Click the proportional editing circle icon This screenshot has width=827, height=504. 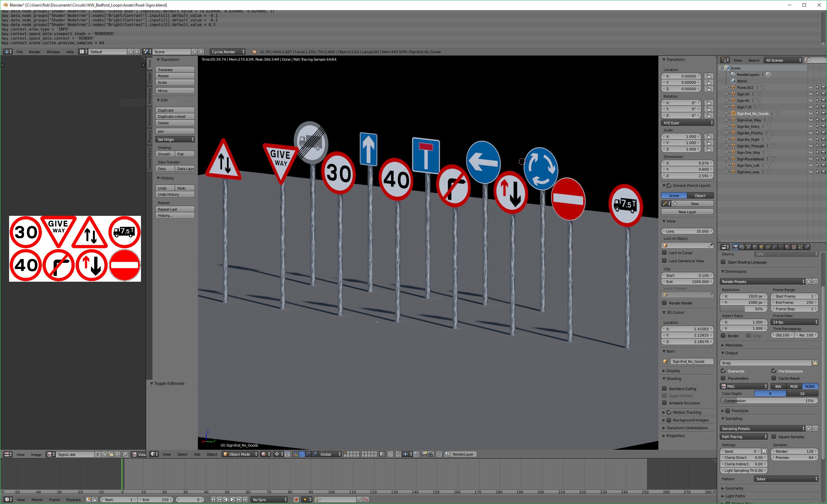[390, 454]
